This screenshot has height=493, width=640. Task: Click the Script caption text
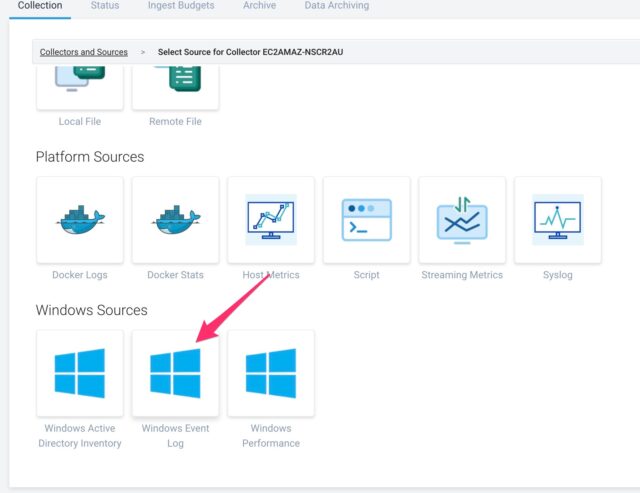pyautogui.click(x=367, y=275)
